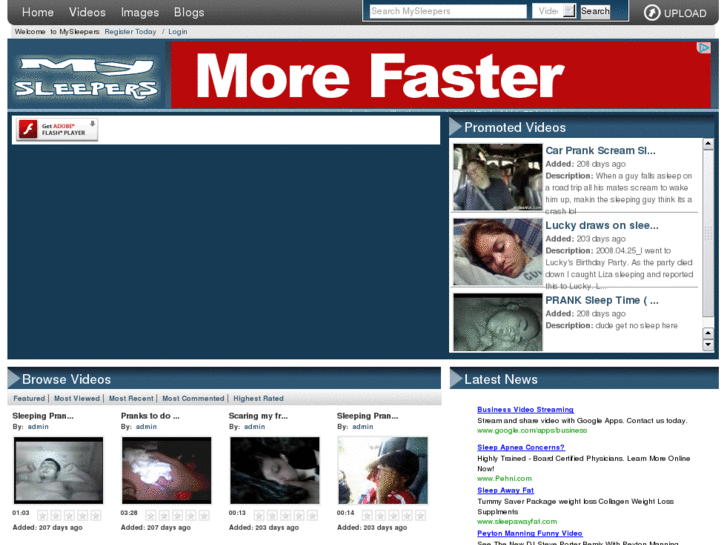
Task: Select the Featured tab
Action: pos(29,398)
